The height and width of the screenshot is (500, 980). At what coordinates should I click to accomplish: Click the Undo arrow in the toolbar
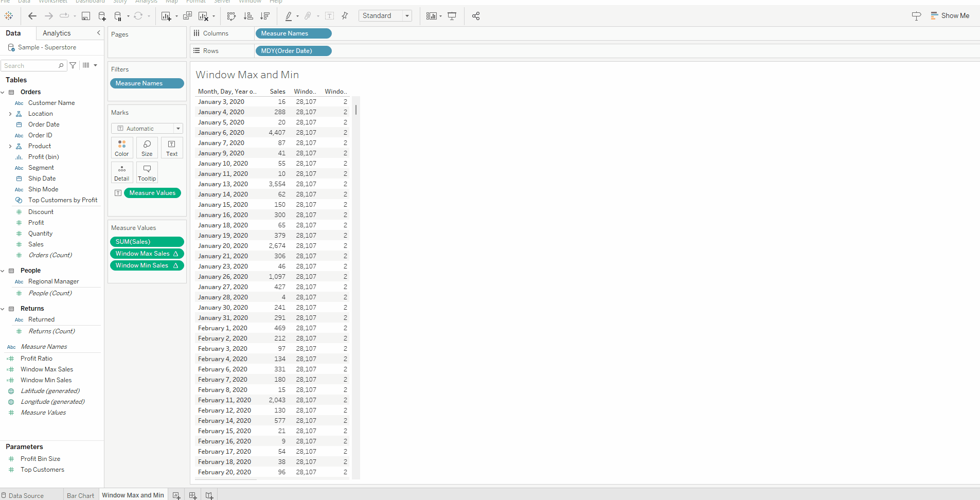click(32, 16)
